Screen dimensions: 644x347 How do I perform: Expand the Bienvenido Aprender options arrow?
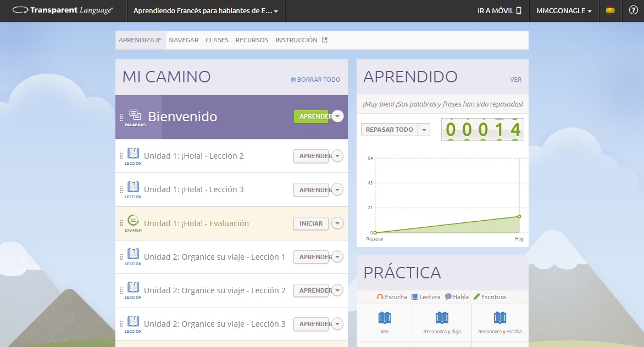click(337, 116)
